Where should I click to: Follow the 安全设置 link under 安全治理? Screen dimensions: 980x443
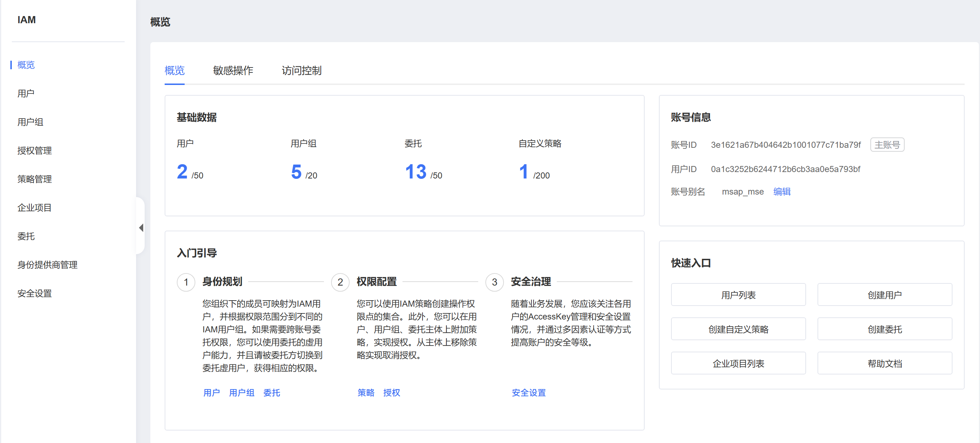(529, 393)
